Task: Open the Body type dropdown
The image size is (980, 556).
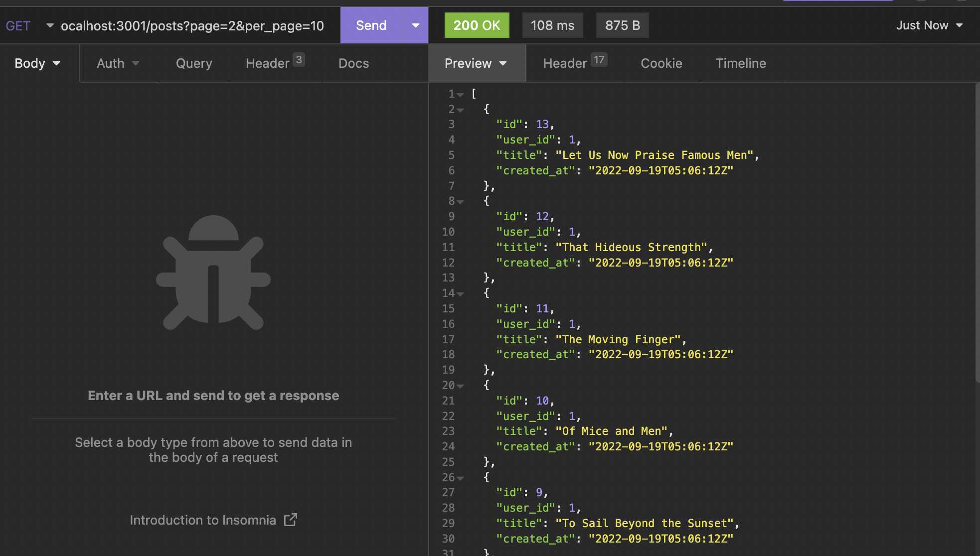Action: [x=38, y=63]
